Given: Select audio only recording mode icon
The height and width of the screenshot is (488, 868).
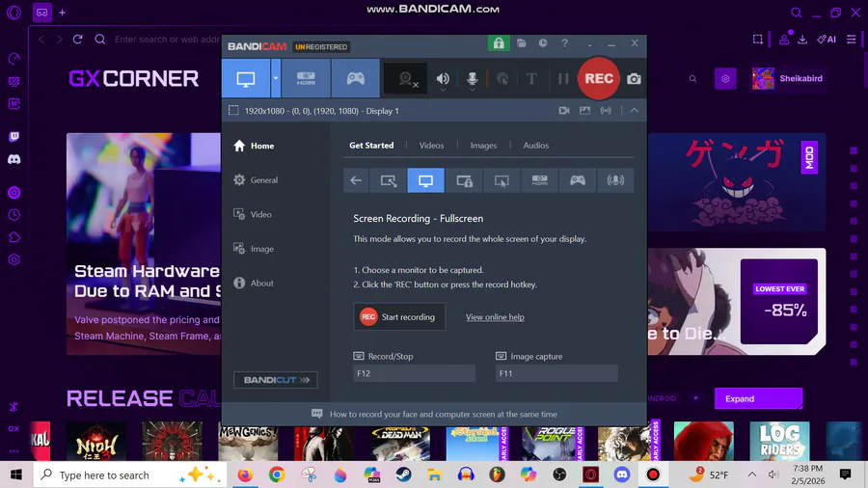Looking at the screenshot, I should coord(615,180).
